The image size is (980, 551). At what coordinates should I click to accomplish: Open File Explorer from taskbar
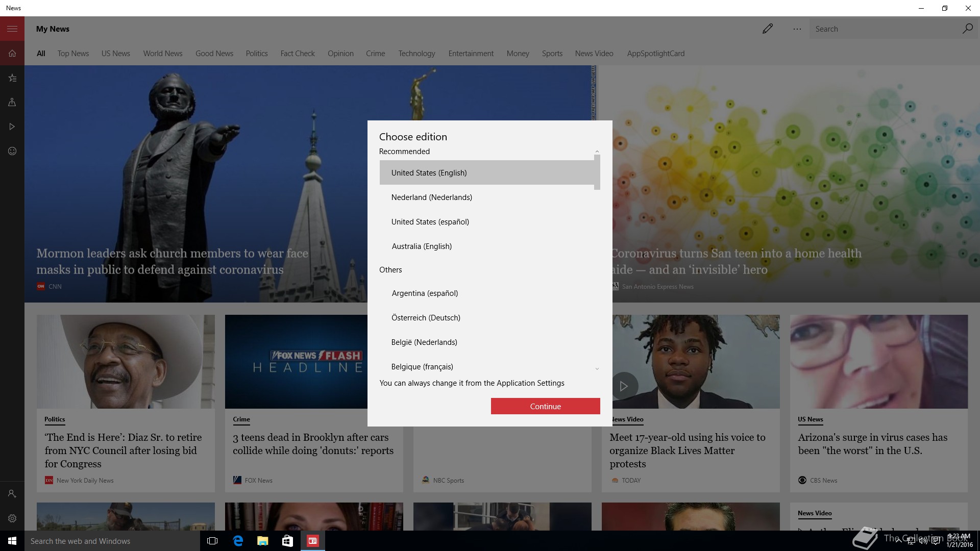(263, 541)
